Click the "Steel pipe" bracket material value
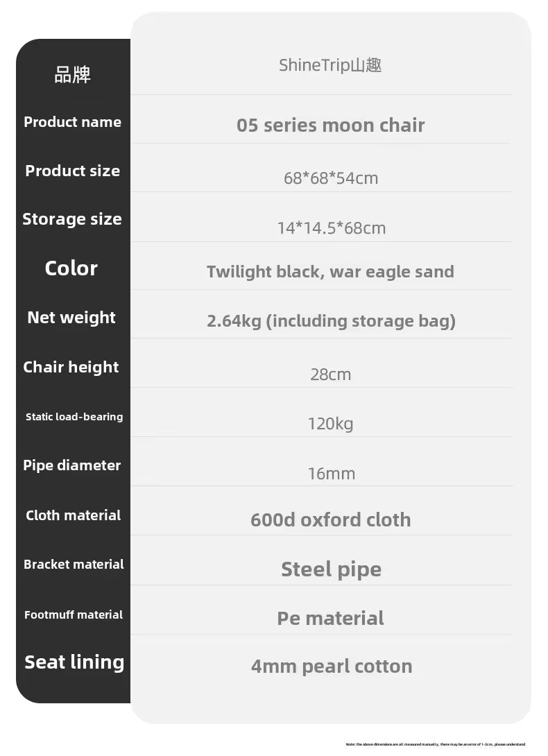The image size is (548, 756). (x=331, y=569)
